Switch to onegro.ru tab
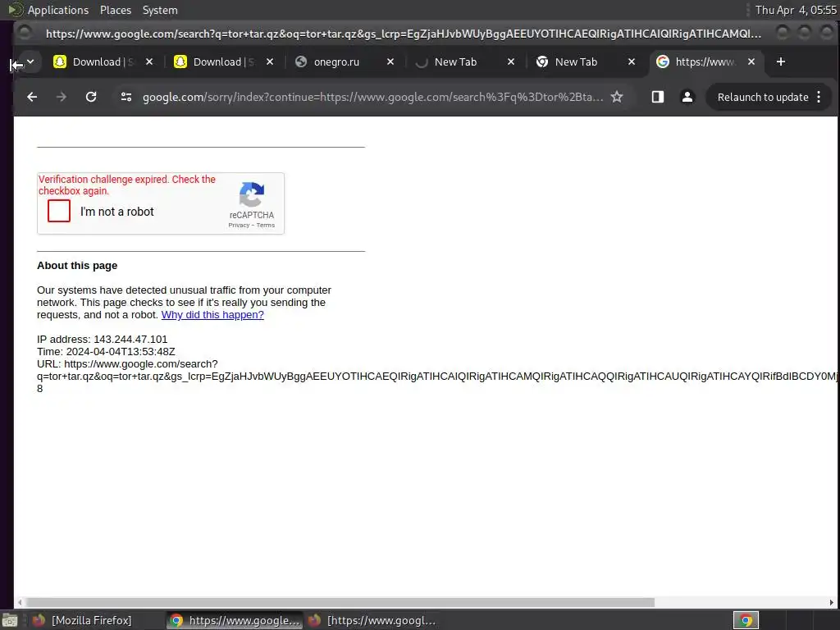This screenshot has height=630, width=840. (x=344, y=62)
